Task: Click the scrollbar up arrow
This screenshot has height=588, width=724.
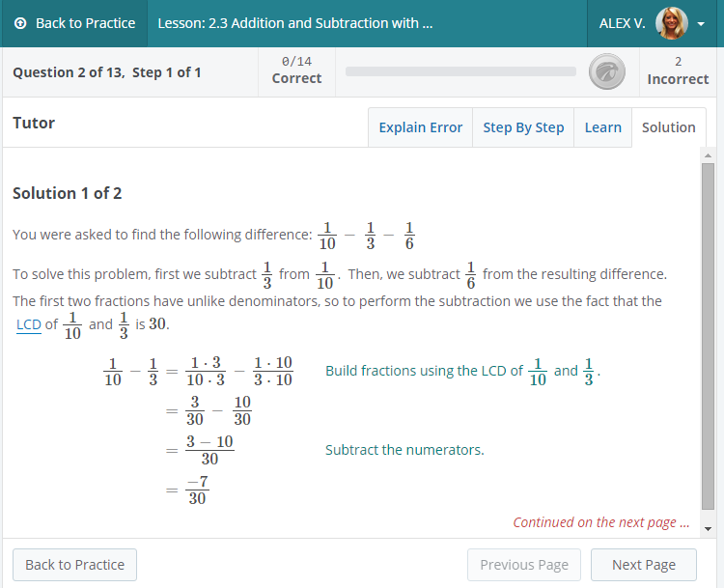Action: click(x=709, y=155)
